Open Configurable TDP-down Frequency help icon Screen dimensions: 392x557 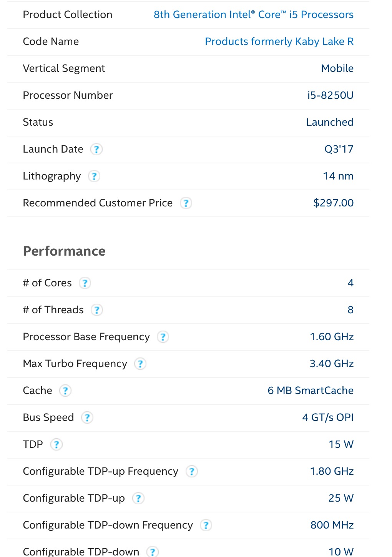tap(206, 525)
